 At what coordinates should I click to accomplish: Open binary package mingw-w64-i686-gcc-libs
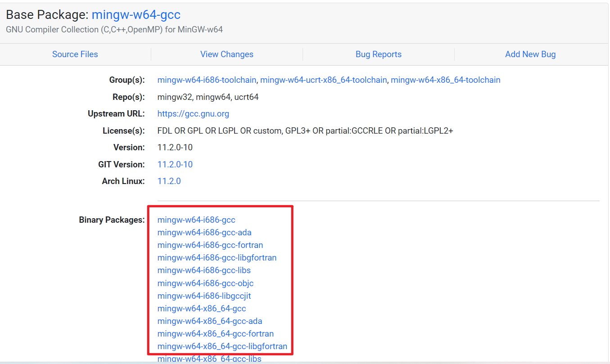(204, 270)
